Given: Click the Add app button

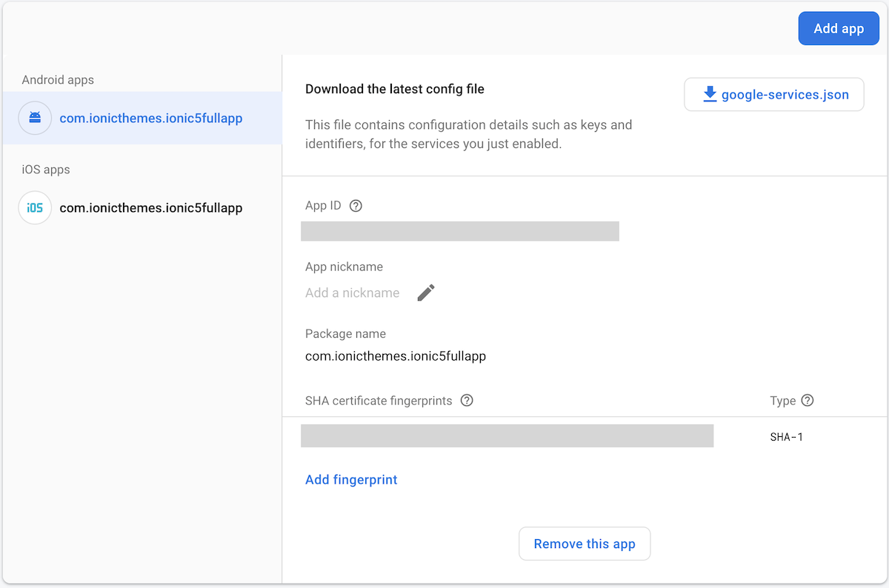Looking at the screenshot, I should coord(839,29).
